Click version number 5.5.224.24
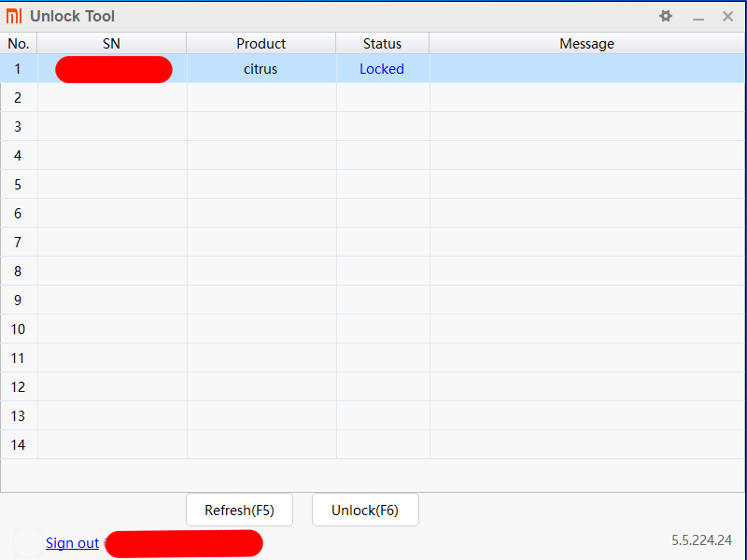The height and width of the screenshot is (560, 747). (701, 540)
